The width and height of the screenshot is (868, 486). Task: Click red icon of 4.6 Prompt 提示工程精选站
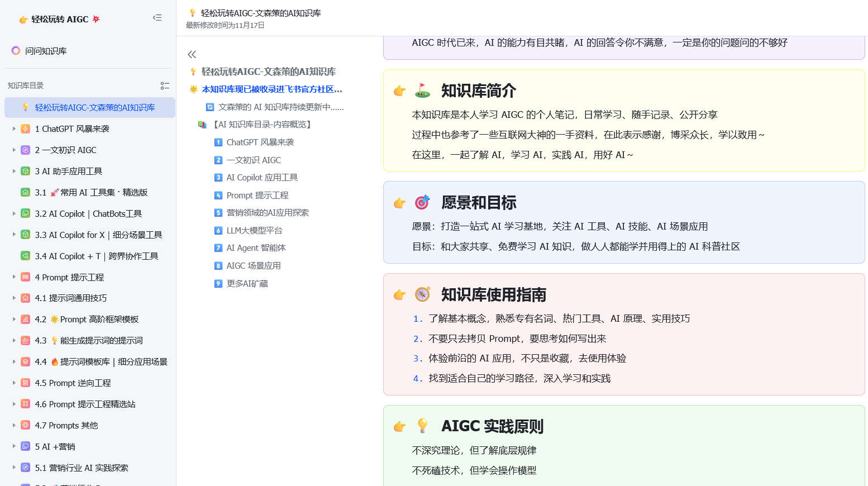coord(25,404)
